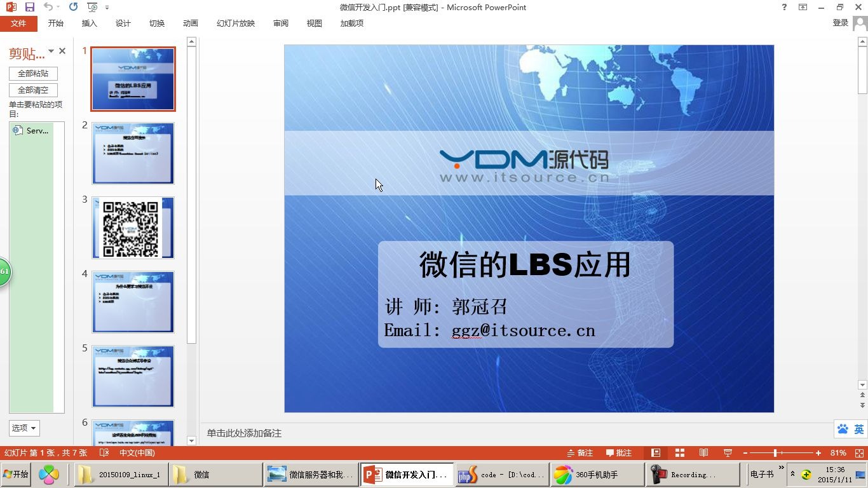
Task: Go to next slide double-arrow button
Action: point(862,405)
